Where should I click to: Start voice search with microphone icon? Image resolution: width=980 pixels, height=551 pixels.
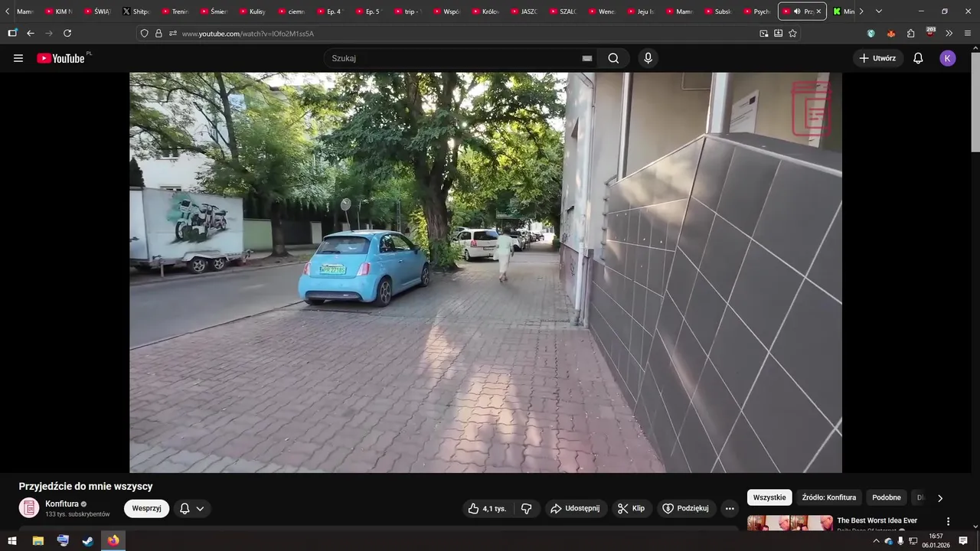click(648, 58)
